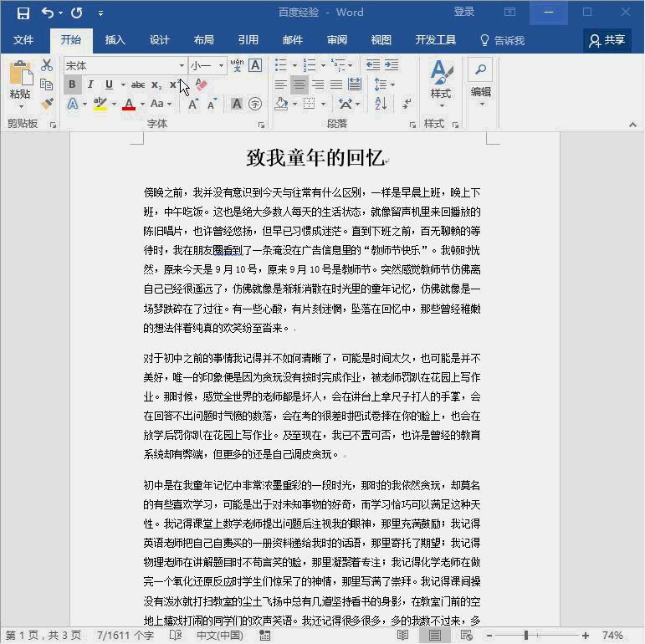Screen dimensions: 645x644
Task: Decrease font size
Action: click(212, 104)
